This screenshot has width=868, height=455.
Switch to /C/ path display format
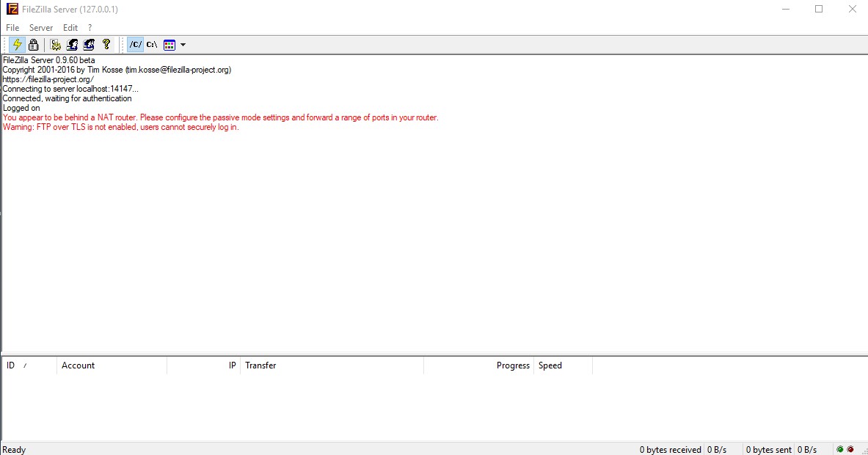[x=136, y=45]
